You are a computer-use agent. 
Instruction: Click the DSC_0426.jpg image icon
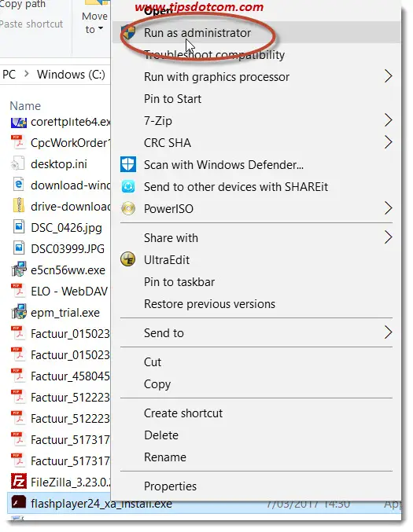(18, 227)
